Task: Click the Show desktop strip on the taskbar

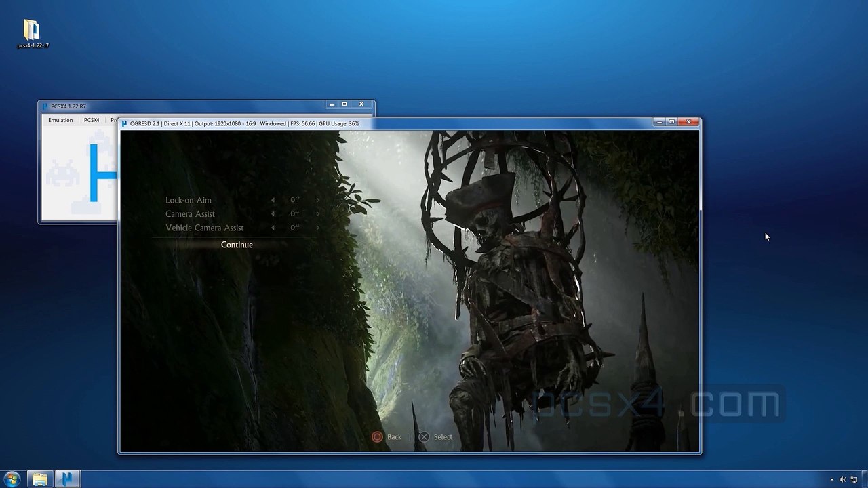Action: [x=864, y=479]
